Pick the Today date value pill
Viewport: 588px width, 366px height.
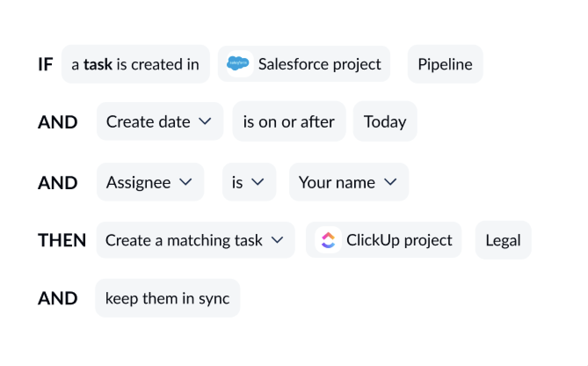point(385,121)
